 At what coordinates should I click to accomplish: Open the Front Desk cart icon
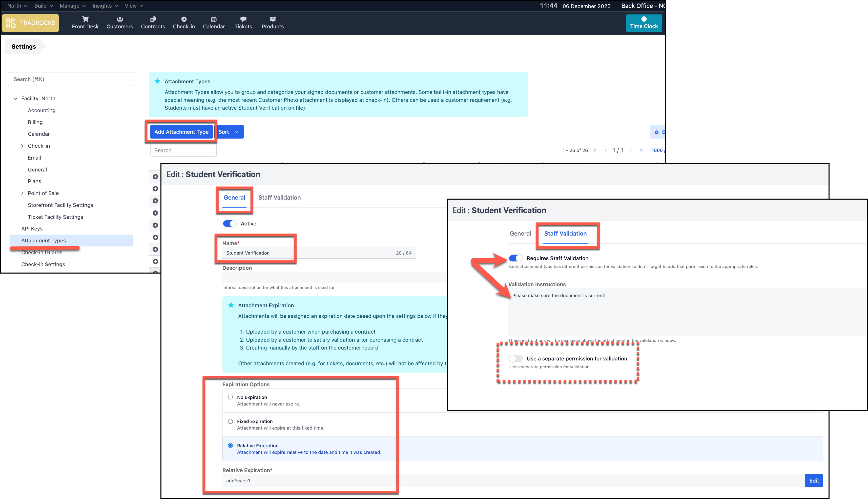pos(85,19)
